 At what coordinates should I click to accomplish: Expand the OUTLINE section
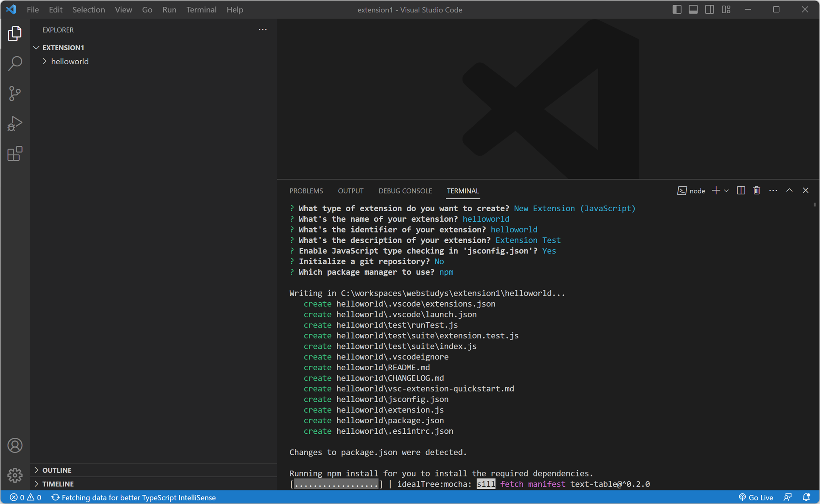(57, 470)
